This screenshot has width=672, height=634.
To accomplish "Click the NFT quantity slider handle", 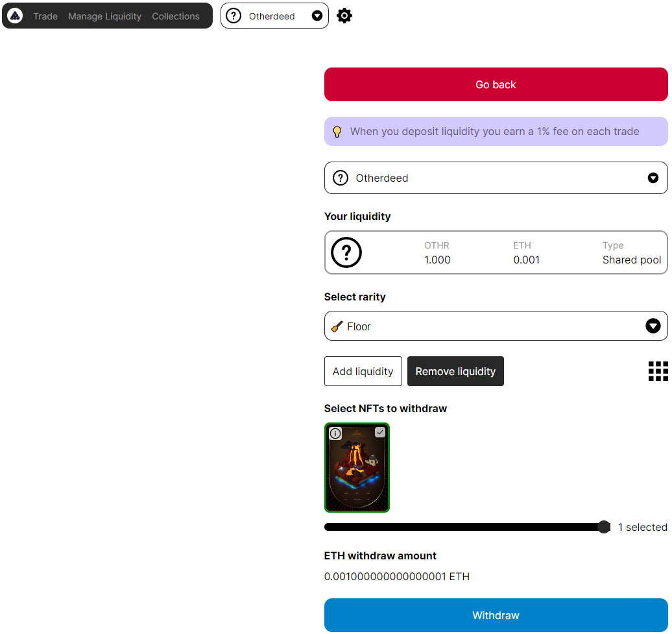I will coord(604,527).
